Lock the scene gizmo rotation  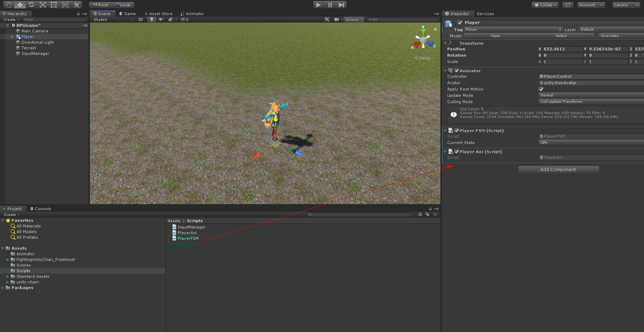[435, 29]
